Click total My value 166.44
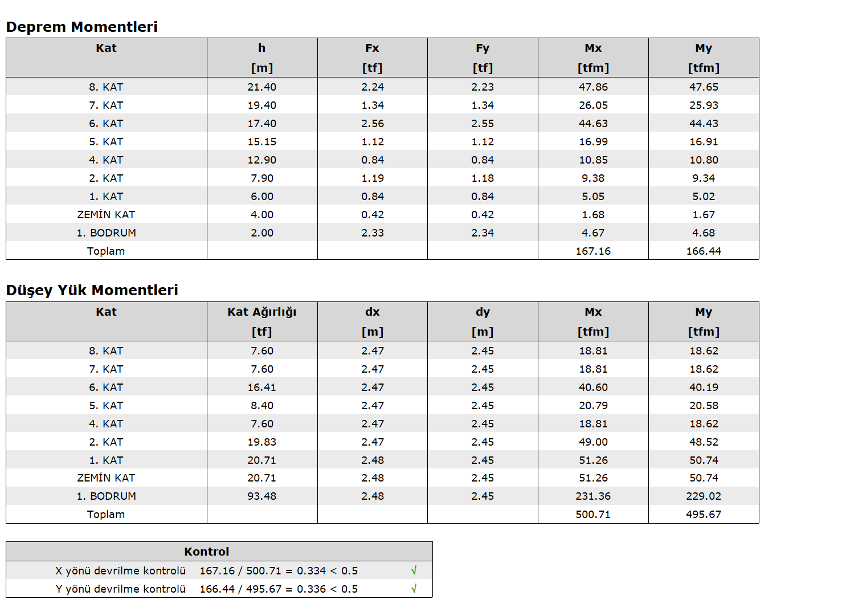The width and height of the screenshot is (842, 616). (704, 251)
